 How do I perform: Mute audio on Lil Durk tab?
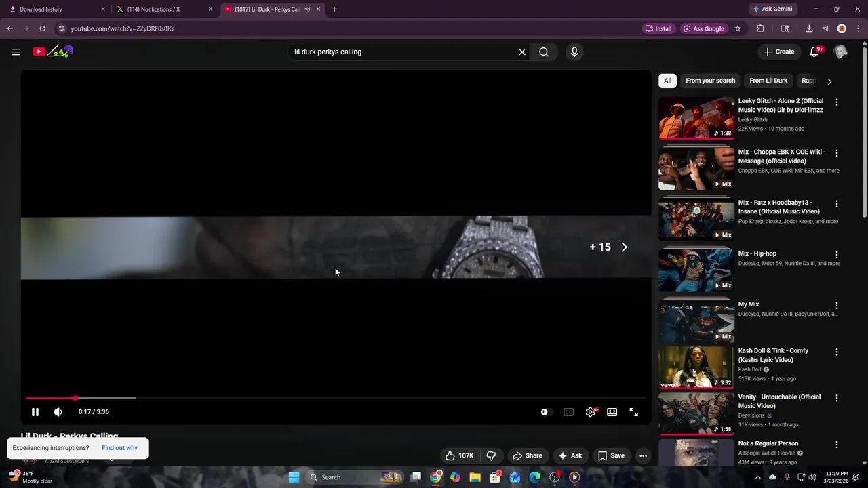pyautogui.click(x=307, y=9)
